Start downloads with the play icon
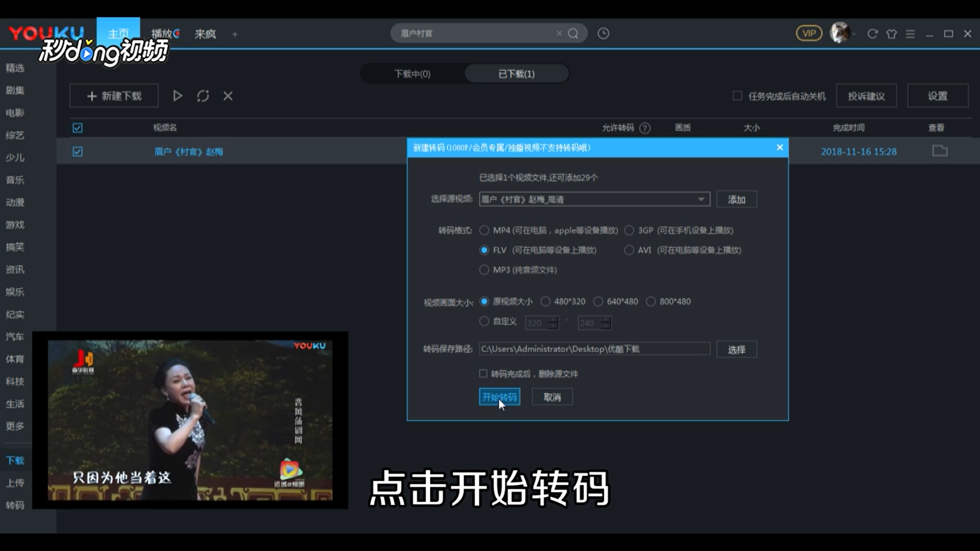 177,96
